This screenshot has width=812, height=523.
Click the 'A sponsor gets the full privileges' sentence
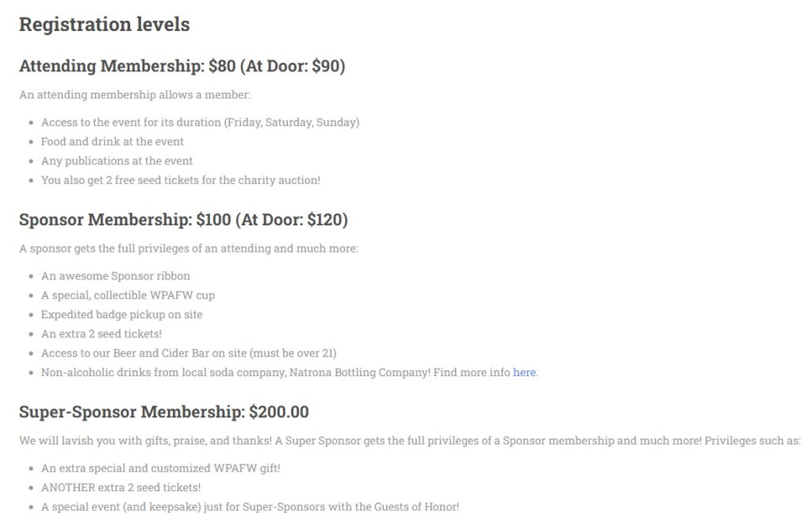coord(189,248)
